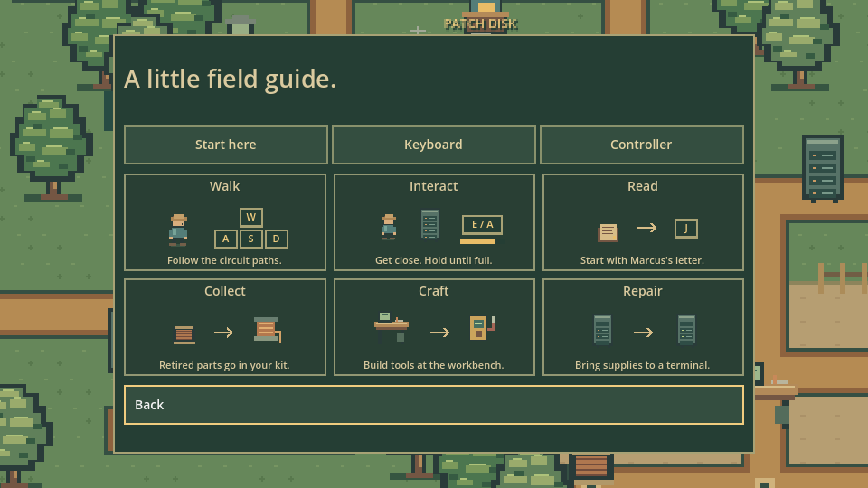Click the arrow in the Collect card
This screenshot has height=488, width=868.
pyautogui.click(x=223, y=332)
